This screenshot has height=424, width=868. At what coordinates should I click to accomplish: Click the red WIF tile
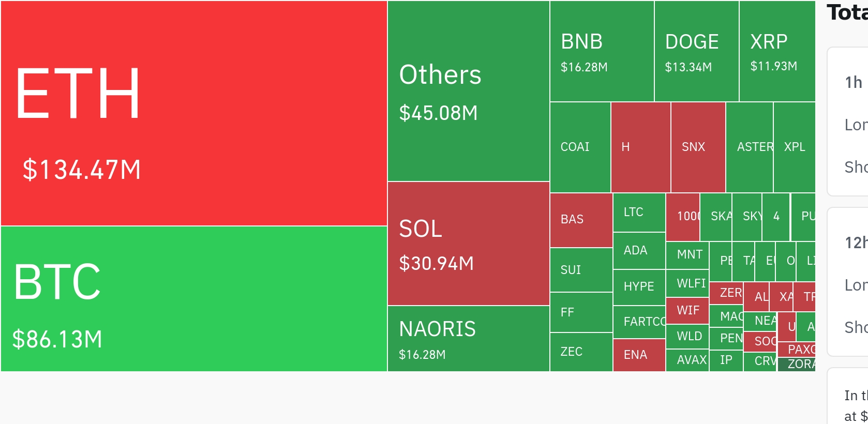click(687, 311)
